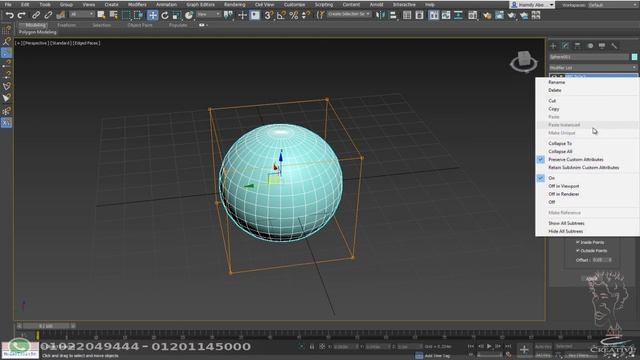Screen dimensions: 640x360
Task: Activate the Select Object tool
Action: pyautogui.click(x=101, y=16)
